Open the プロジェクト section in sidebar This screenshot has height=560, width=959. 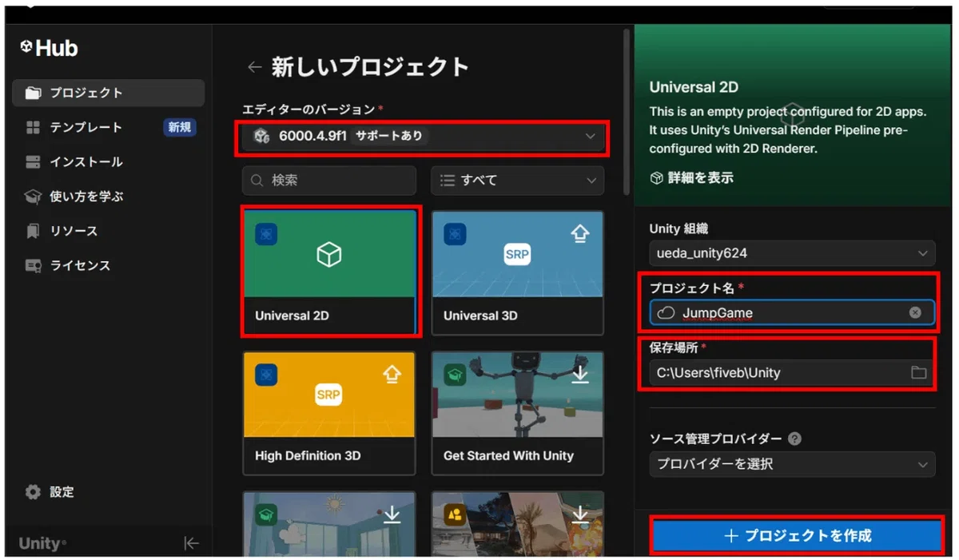pos(108,93)
